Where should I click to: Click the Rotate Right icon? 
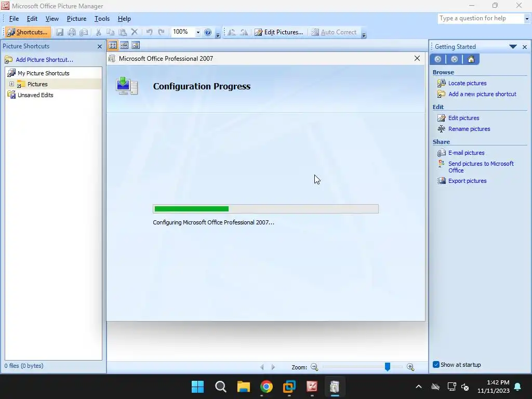click(244, 32)
